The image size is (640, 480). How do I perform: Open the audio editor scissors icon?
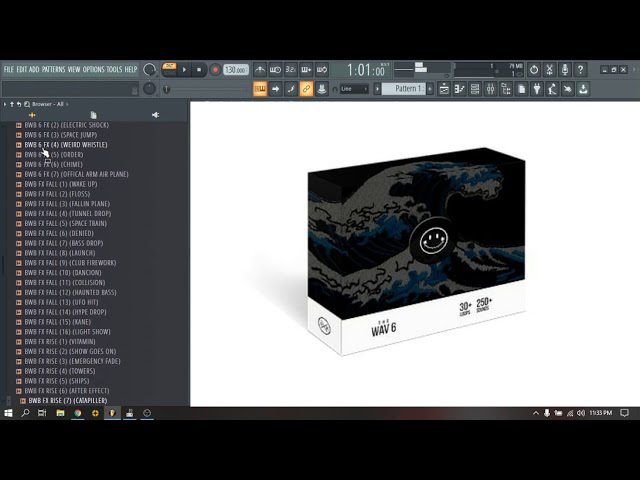coord(549,70)
